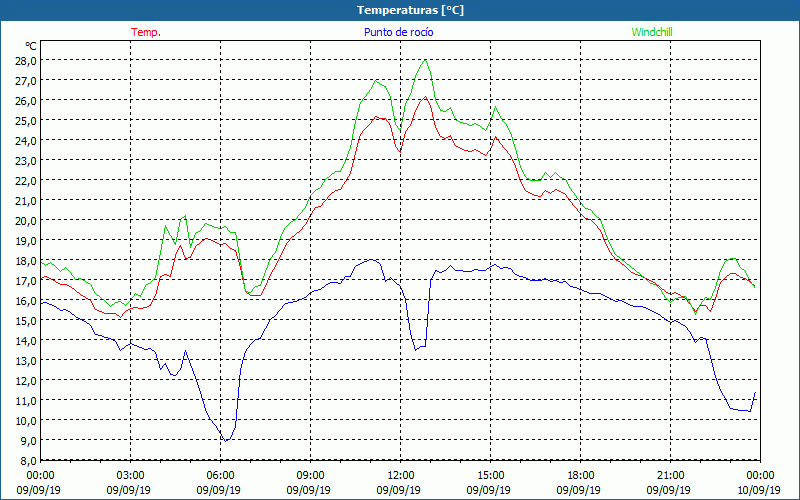Viewport: 800px width, 500px height.
Task: Select the red Temp. legend label
Action: tap(146, 32)
